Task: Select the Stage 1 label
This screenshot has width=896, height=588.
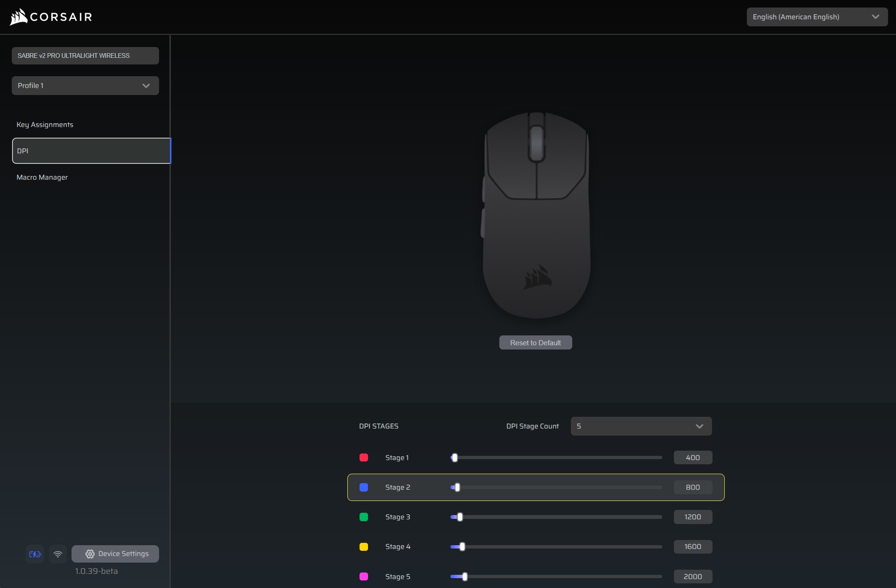Action: (x=397, y=458)
